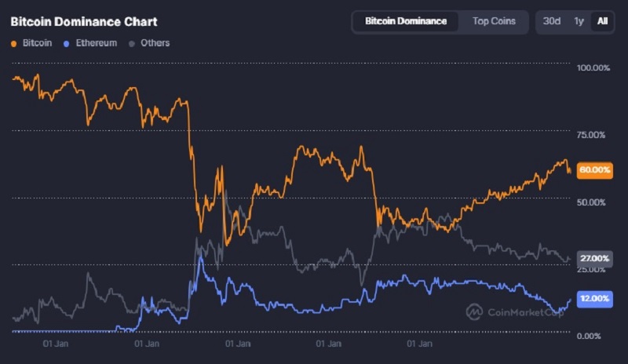628x364 pixels.
Task: Click the orange 60.00% Bitcoin value label
Action: coord(593,169)
